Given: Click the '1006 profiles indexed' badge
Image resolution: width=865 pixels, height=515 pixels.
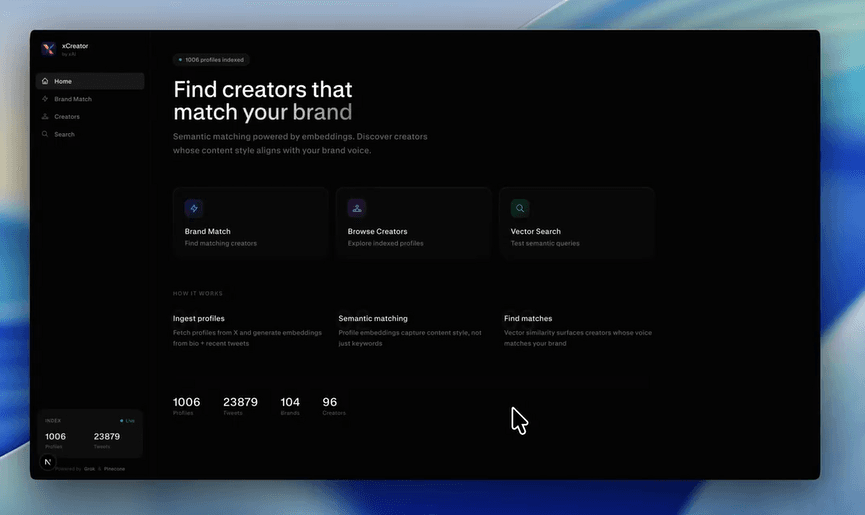Looking at the screenshot, I should point(211,60).
